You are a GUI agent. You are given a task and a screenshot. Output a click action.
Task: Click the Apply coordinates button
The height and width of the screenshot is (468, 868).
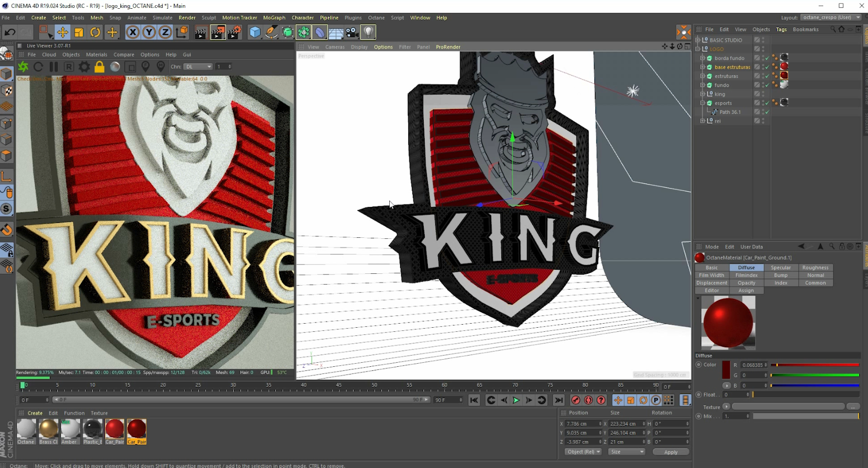671,452
